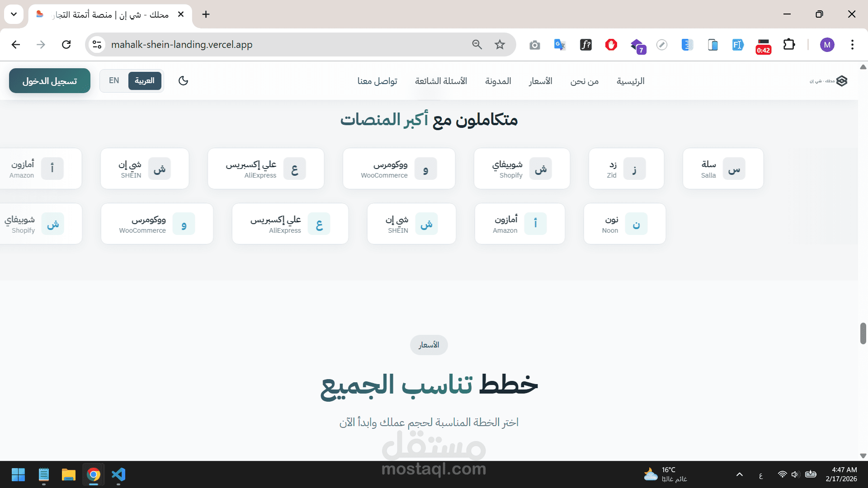
Task: Open المدونة blog nav link
Action: pos(498,81)
